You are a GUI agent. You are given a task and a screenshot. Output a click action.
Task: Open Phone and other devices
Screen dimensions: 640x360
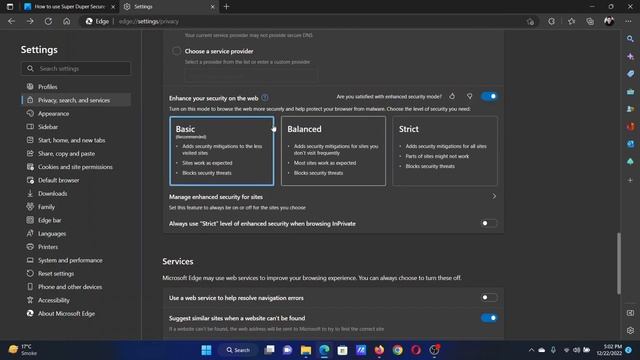[x=70, y=287]
